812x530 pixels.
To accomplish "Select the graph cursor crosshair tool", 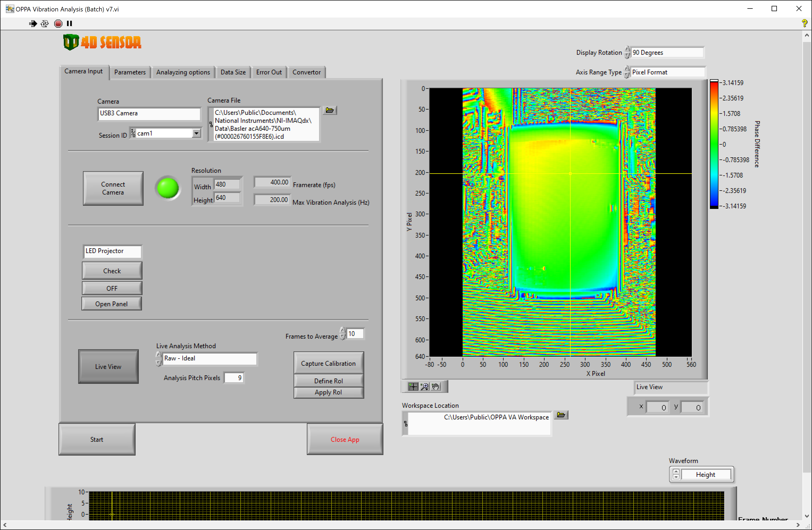I will [413, 386].
